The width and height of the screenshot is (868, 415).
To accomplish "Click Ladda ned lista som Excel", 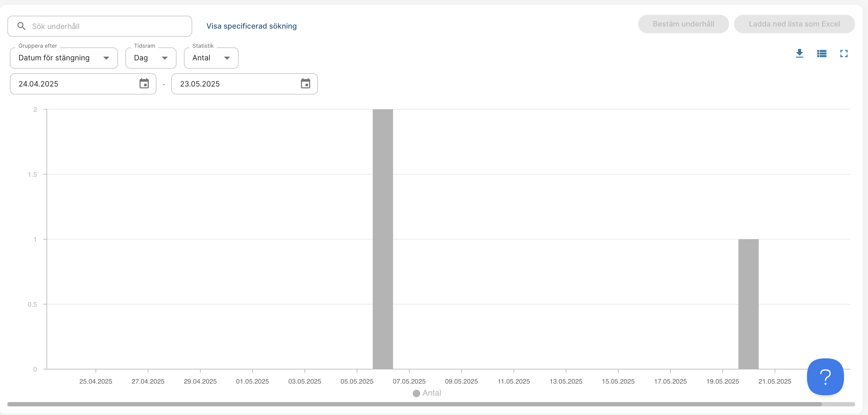I will point(794,24).
